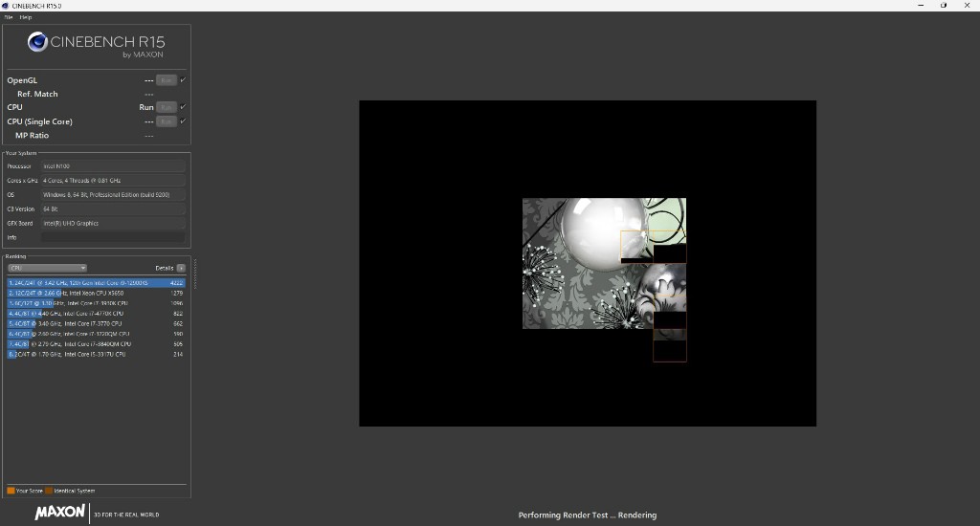Select ranking entry Intel Core i7-3840QM
The width and height of the screenshot is (980, 526).
pyautogui.click(x=97, y=344)
